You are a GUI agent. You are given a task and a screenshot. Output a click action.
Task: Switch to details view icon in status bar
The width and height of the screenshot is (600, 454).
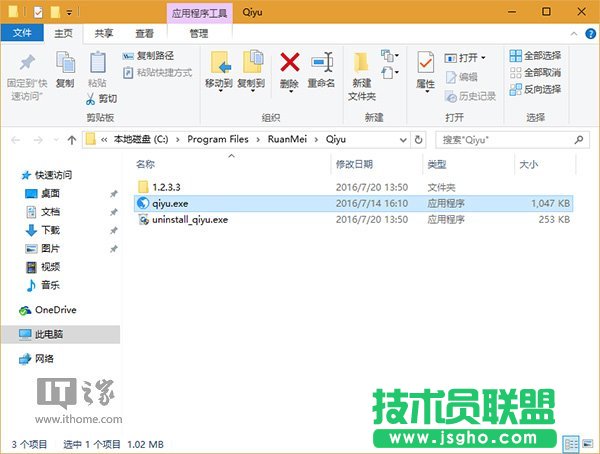(571, 444)
